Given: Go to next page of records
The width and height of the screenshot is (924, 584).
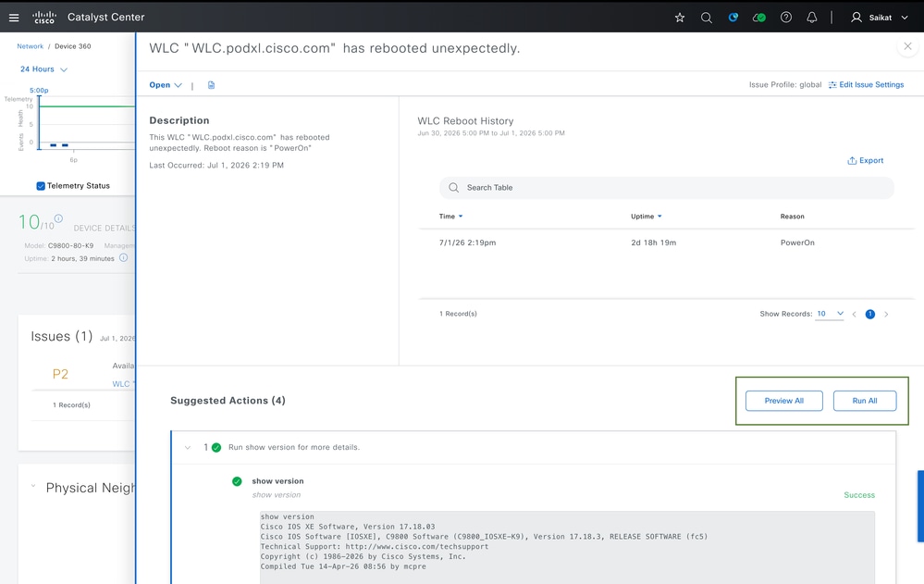Looking at the screenshot, I should coord(886,315).
